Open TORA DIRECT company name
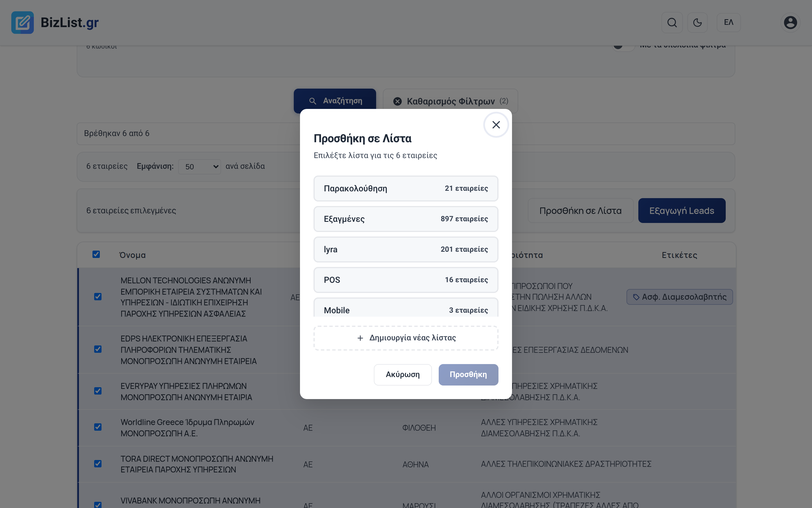This screenshot has height=508, width=812. [x=197, y=464]
